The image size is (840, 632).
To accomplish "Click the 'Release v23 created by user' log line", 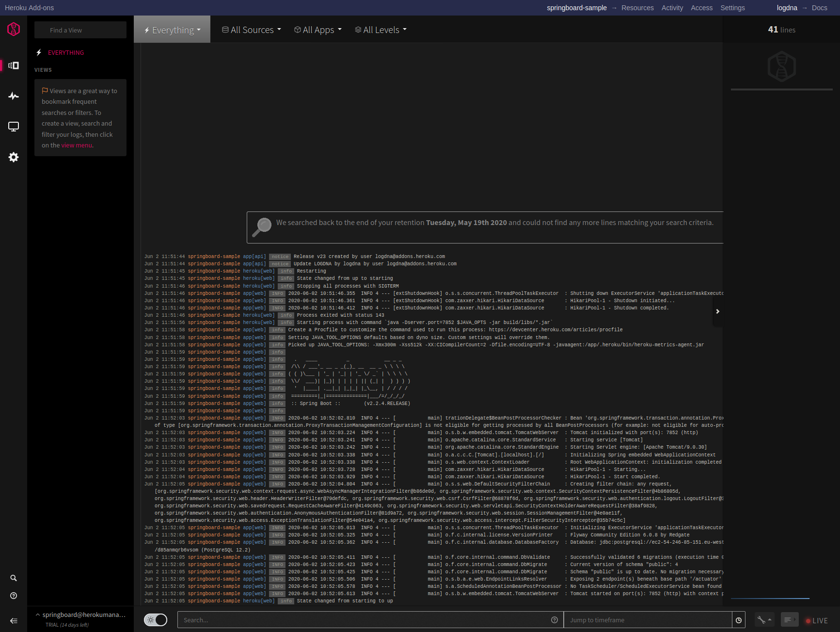I will click(433, 257).
